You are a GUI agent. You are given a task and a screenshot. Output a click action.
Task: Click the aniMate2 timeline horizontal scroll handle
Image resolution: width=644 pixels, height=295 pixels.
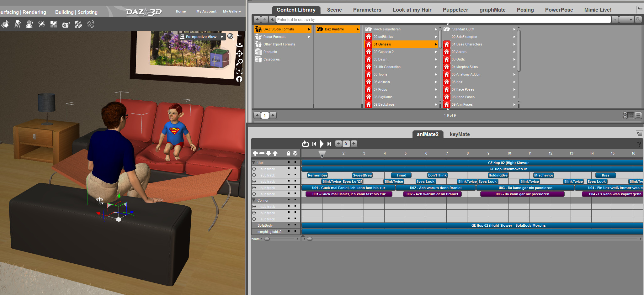click(309, 239)
